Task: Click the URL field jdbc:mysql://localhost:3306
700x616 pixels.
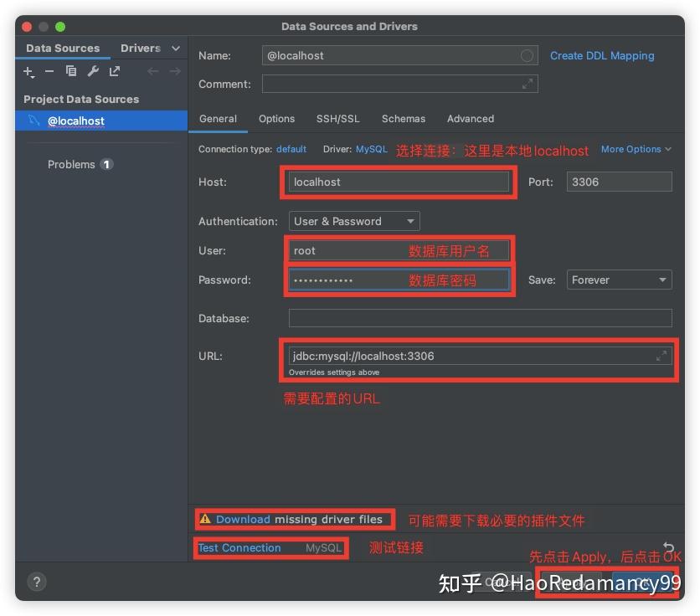Action: pyautogui.click(x=481, y=356)
